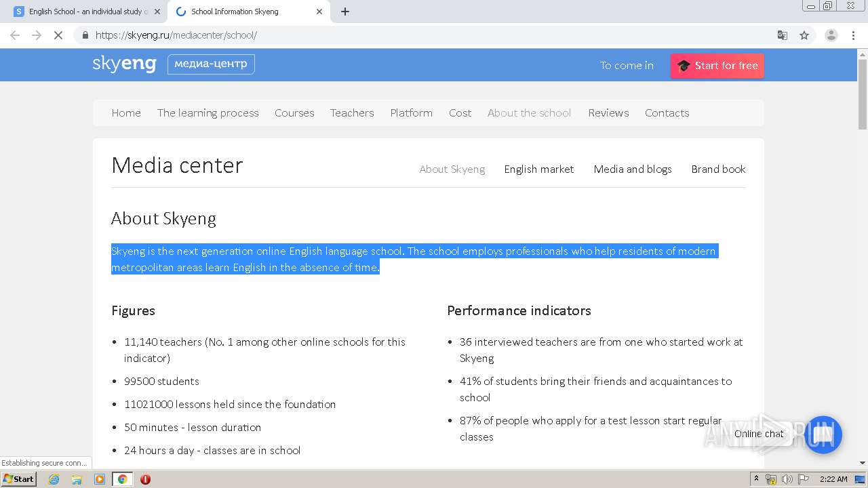This screenshot has width=868, height=488.
Task: Click the scrollbar down arrow
Action: [x=863, y=464]
